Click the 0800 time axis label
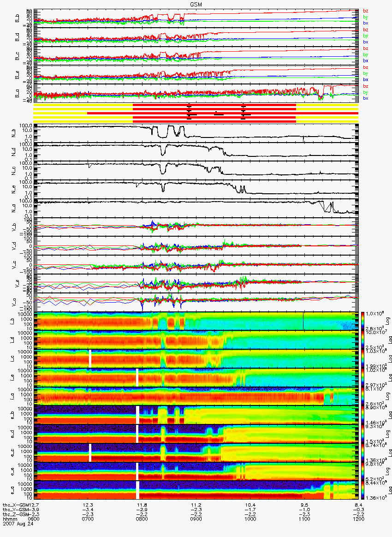392x537 pixels. coord(142,519)
